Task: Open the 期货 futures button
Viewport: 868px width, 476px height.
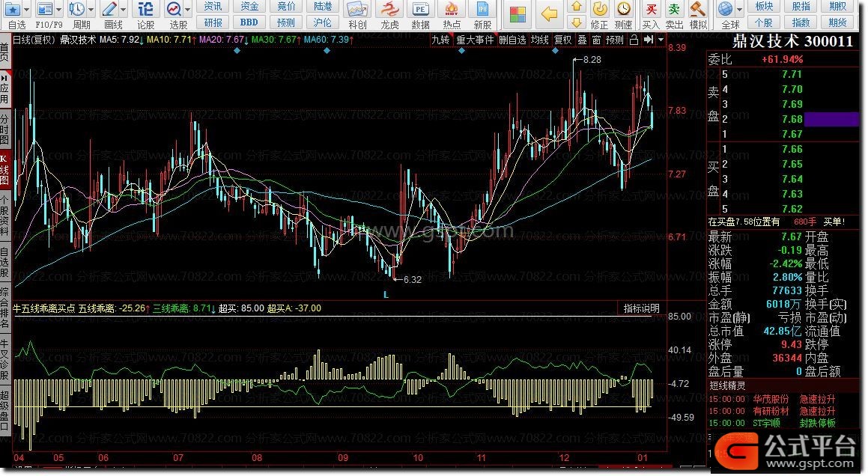Action: (837, 22)
